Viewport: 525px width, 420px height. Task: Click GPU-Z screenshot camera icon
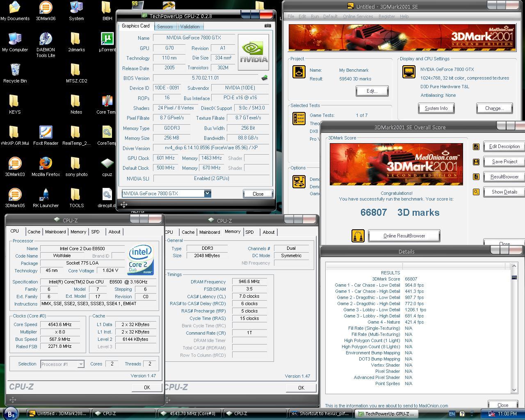268,26
